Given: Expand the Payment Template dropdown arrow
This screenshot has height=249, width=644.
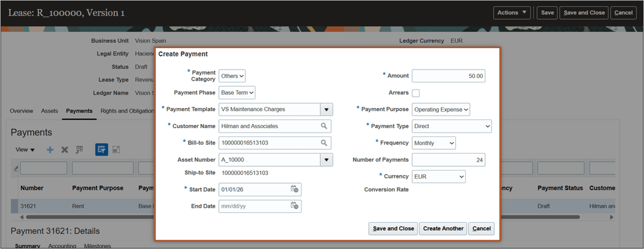Looking at the screenshot, I should pyautogui.click(x=327, y=109).
